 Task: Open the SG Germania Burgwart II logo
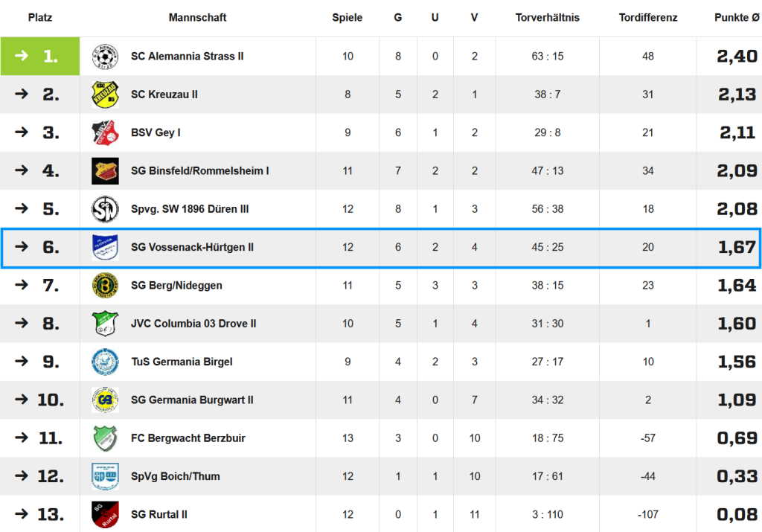click(x=105, y=400)
